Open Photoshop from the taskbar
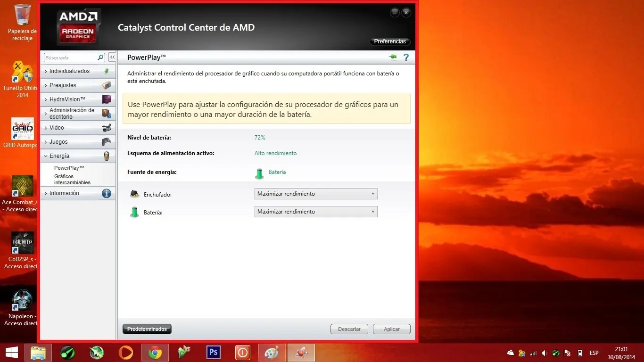 pyautogui.click(x=214, y=353)
